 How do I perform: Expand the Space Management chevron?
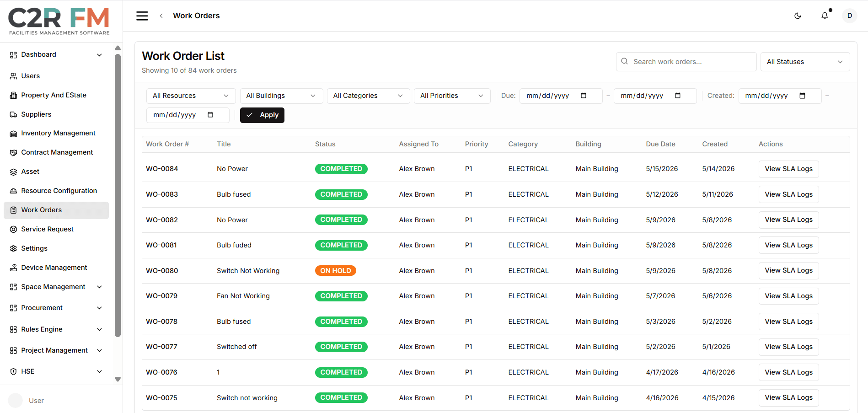pos(99,287)
